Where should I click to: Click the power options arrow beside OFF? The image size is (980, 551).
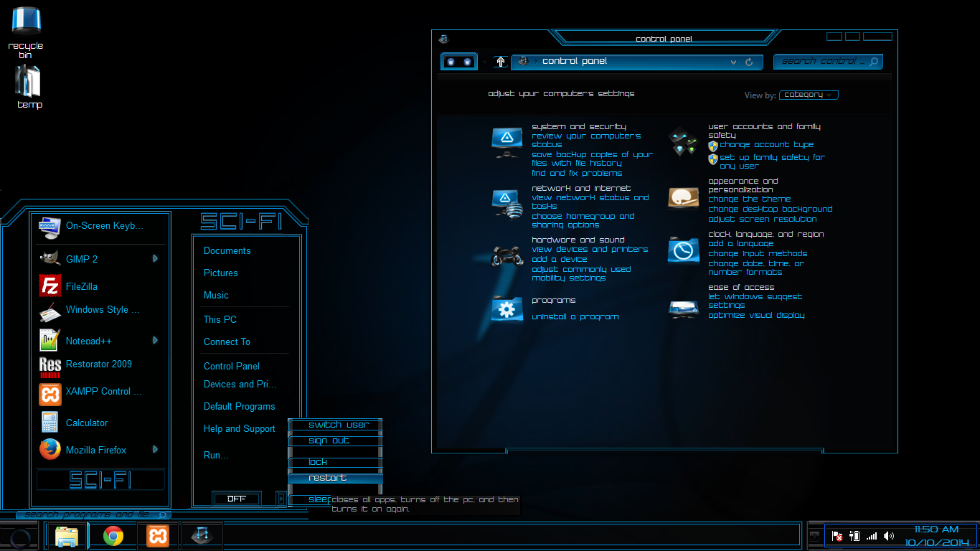[x=281, y=499]
